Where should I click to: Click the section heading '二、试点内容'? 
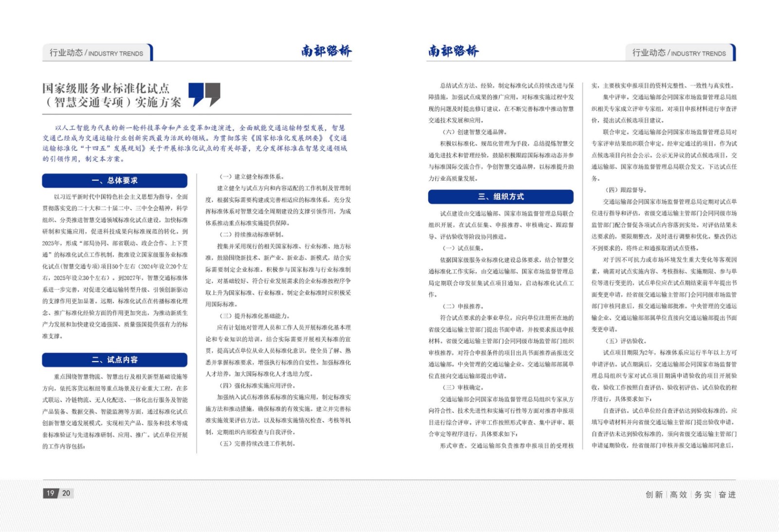(115, 360)
